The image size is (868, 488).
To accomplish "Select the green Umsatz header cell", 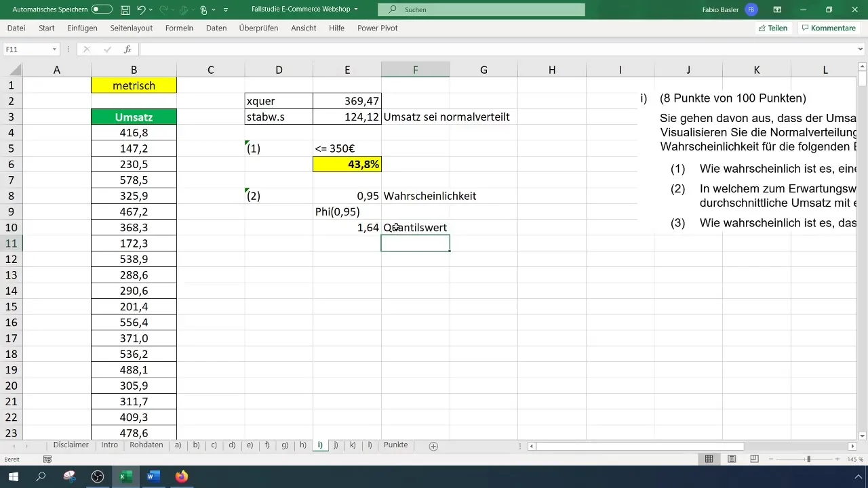I will (x=134, y=117).
